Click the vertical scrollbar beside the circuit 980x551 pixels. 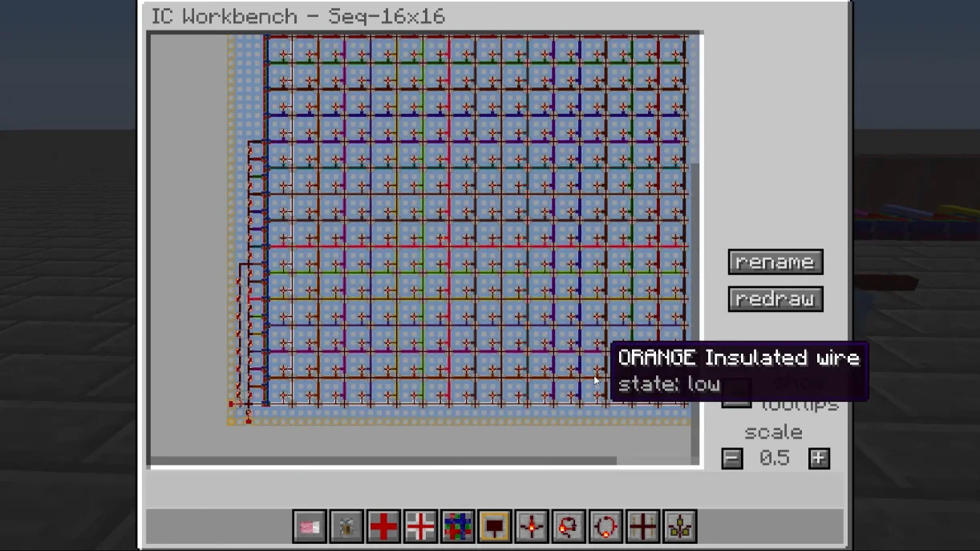click(x=696, y=241)
